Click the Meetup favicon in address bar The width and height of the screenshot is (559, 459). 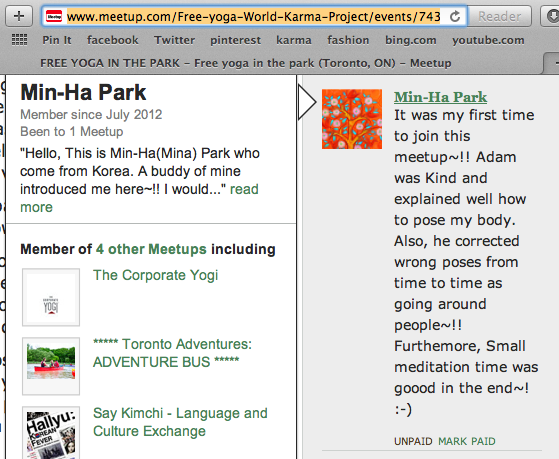point(54,16)
